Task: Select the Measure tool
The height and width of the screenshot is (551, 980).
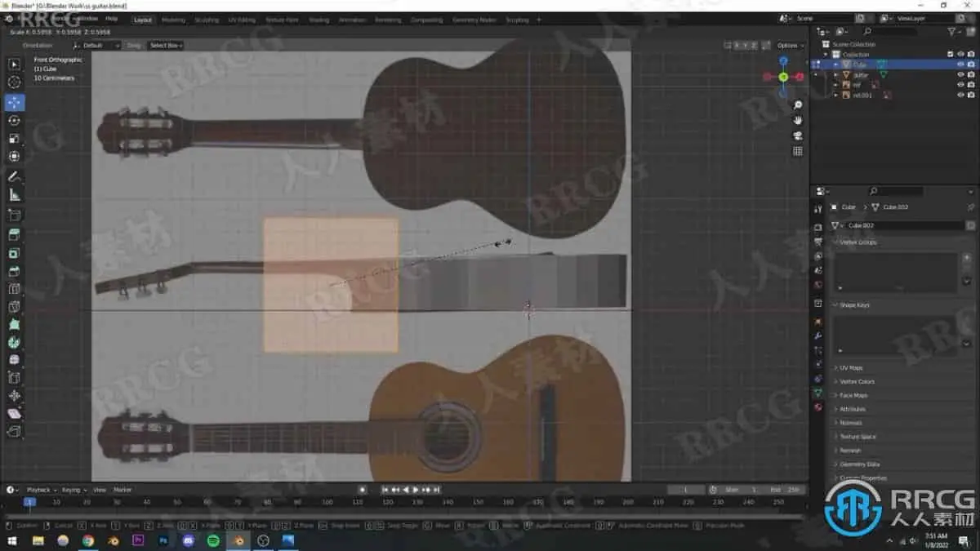Action: coord(14,195)
